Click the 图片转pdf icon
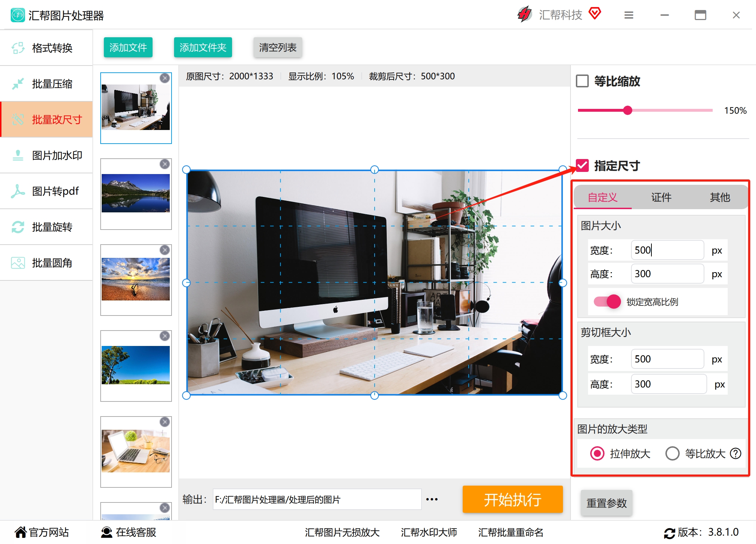Image resolution: width=756 pixels, height=544 pixels. (18, 191)
